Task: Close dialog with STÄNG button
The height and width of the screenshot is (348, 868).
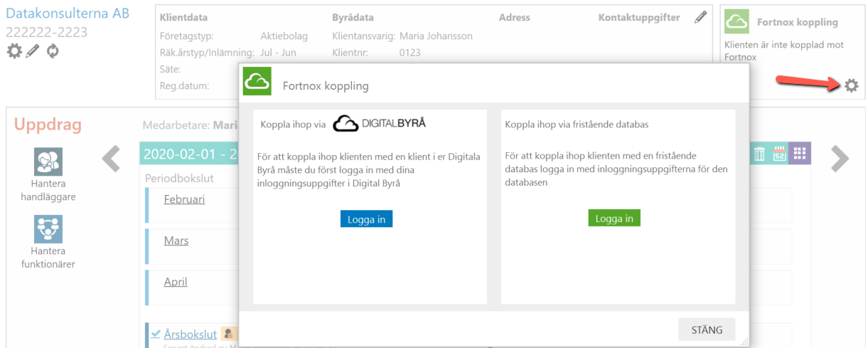Action: 707,329
